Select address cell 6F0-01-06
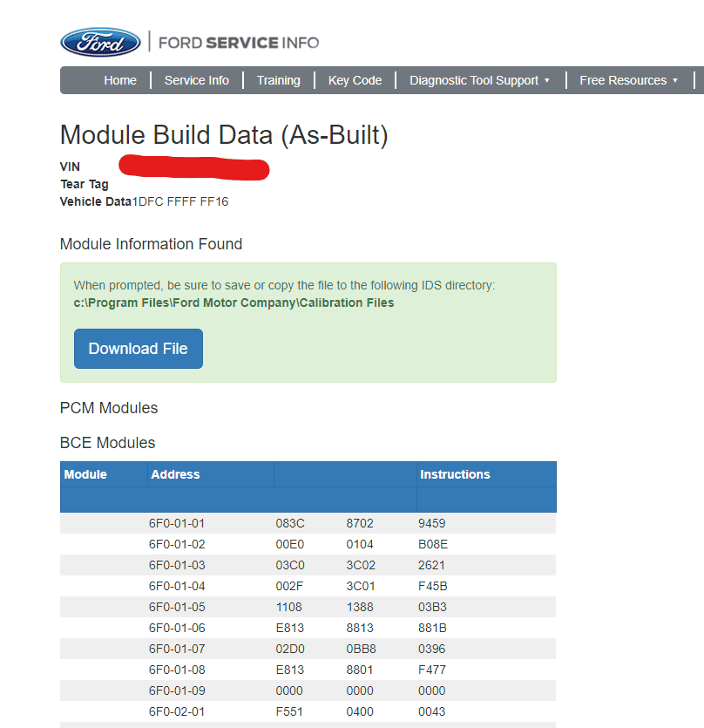This screenshot has width=704, height=728. [177, 628]
